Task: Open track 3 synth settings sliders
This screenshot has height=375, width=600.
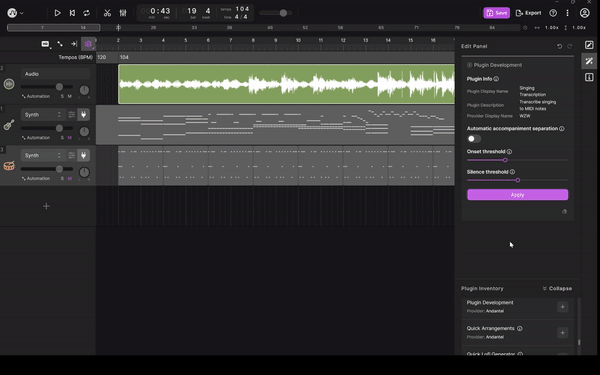Action: click(x=72, y=155)
